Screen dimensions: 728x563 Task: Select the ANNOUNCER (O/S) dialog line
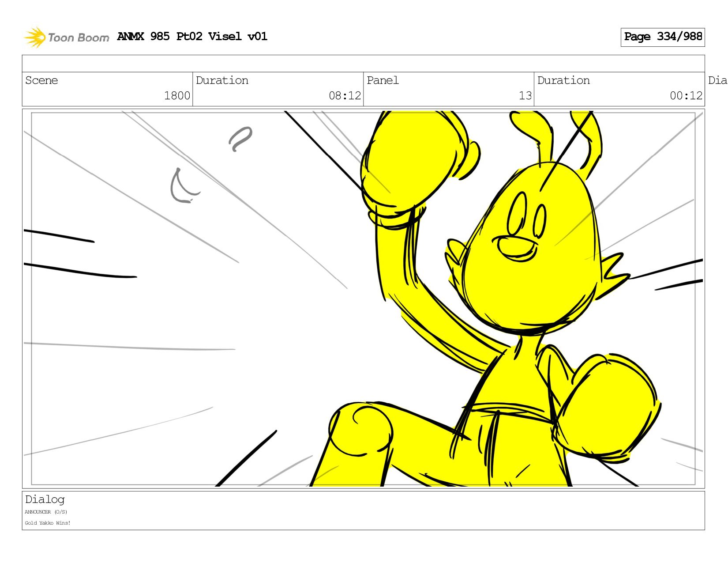[x=46, y=512]
